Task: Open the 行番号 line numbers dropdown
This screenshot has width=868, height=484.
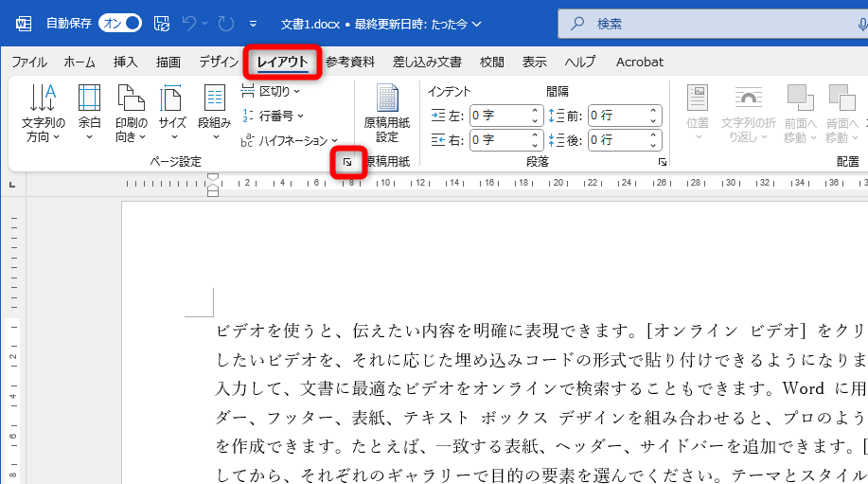Action: [274, 116]
